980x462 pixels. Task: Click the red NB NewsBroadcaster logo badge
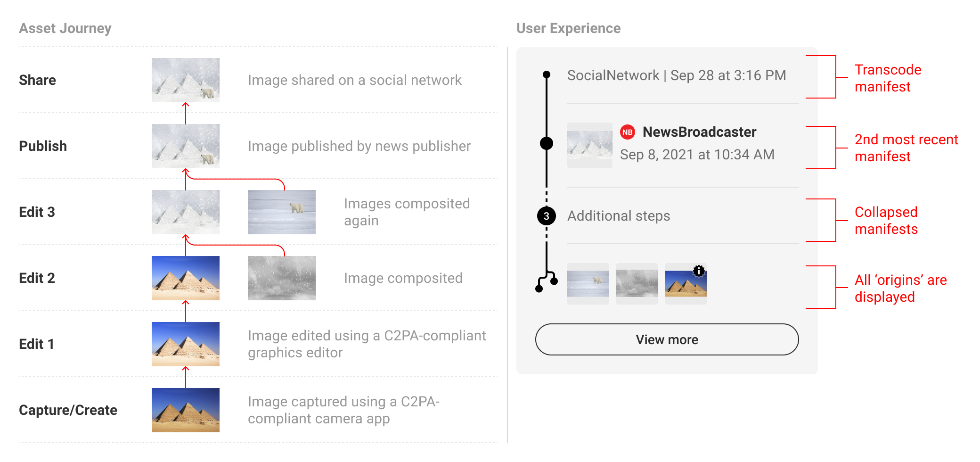[x=627, y=132]
